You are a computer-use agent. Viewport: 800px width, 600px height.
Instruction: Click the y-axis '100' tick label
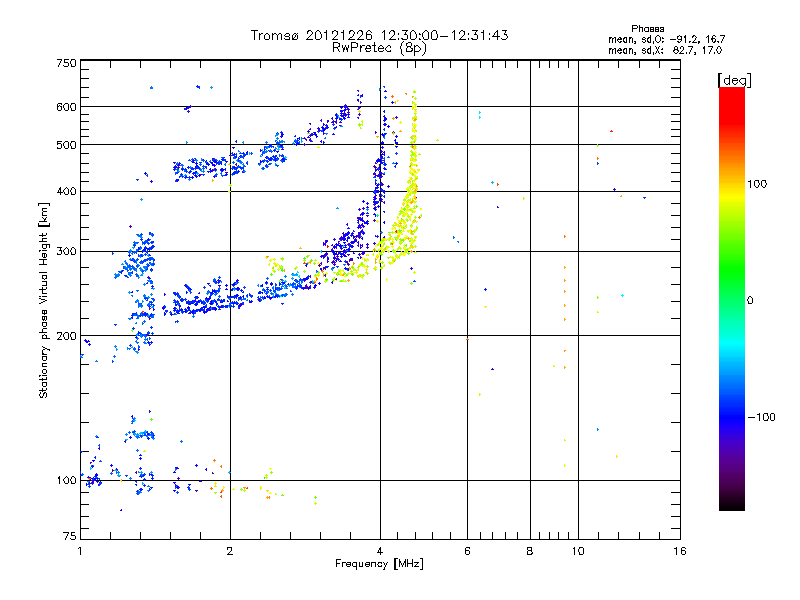[67, 481]
